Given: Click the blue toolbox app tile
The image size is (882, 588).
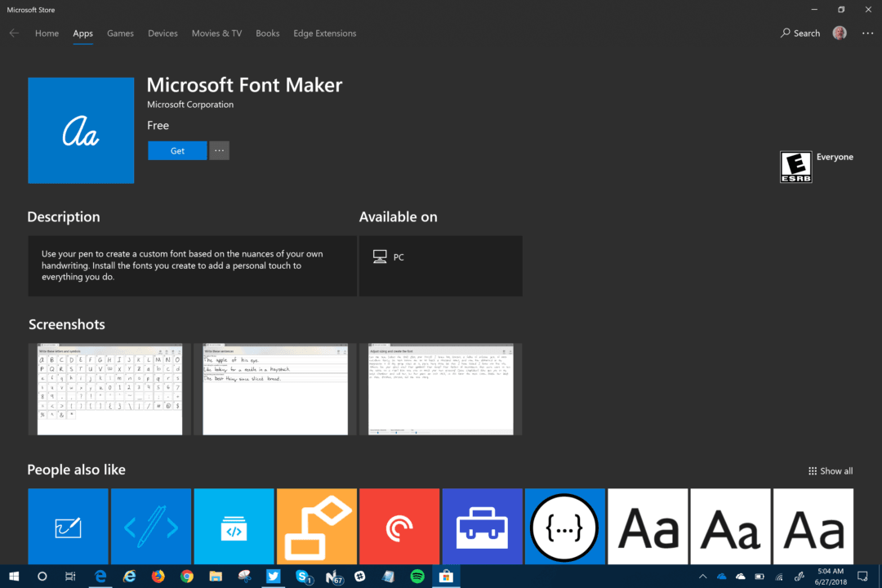Looking at the screenshot, I should pyautogui.click(x=482, y=526).
